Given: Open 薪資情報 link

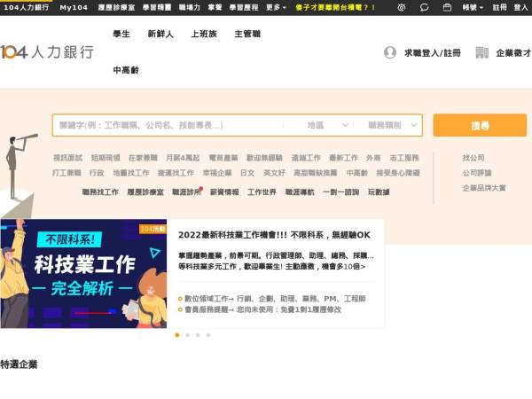Looking at the screenshot, I should tap(224, 192).
